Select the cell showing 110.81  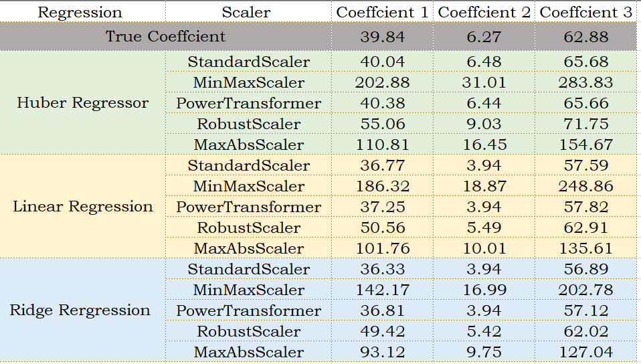[x=383, y=145]
